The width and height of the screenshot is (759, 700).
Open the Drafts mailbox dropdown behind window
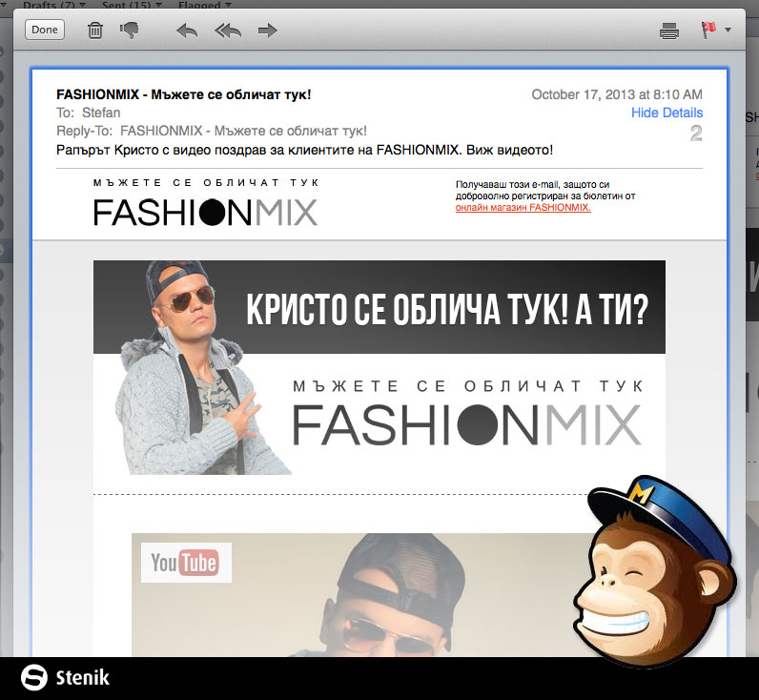(54, 5)
